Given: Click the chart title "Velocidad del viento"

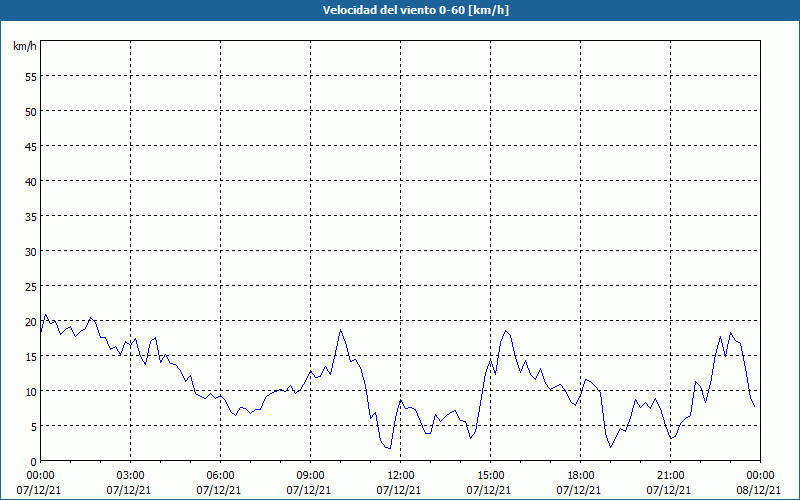Looking at the screenshot, I should [x=400, y=11].
